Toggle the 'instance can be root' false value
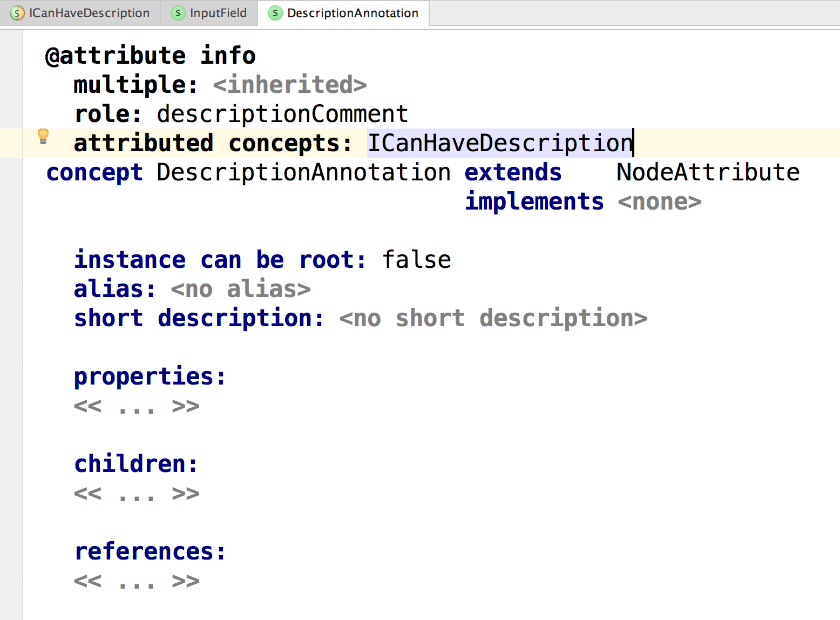The height and width of the screenshot is (620, 840). (417, 259)
